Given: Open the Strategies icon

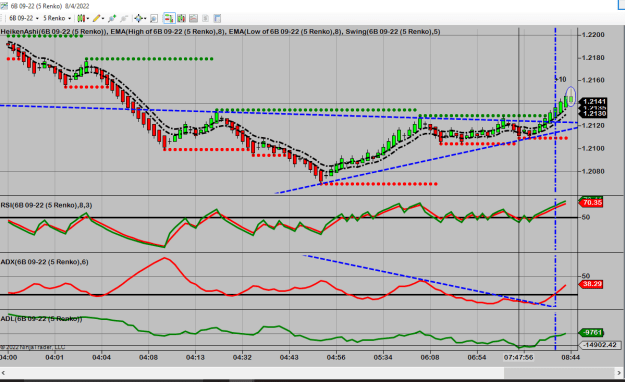Looking at the screenshot, I should click(205, 18).
